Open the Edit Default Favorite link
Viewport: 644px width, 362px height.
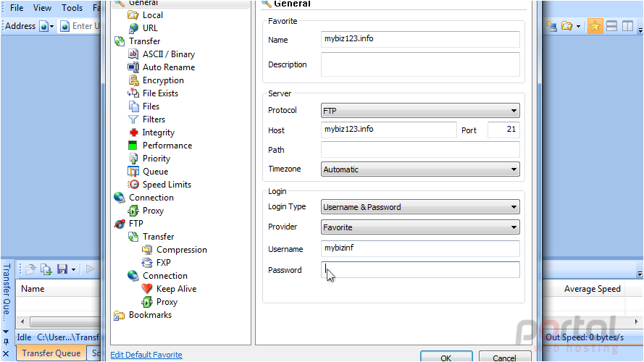coord(146,355)
